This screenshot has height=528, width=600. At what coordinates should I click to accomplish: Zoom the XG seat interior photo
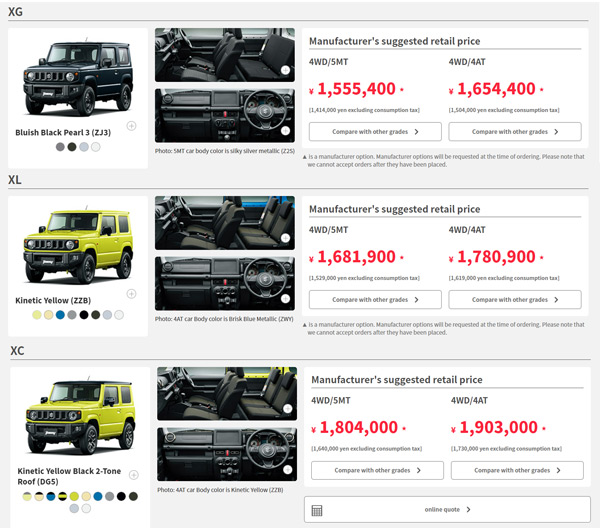(x=285, y=71)
